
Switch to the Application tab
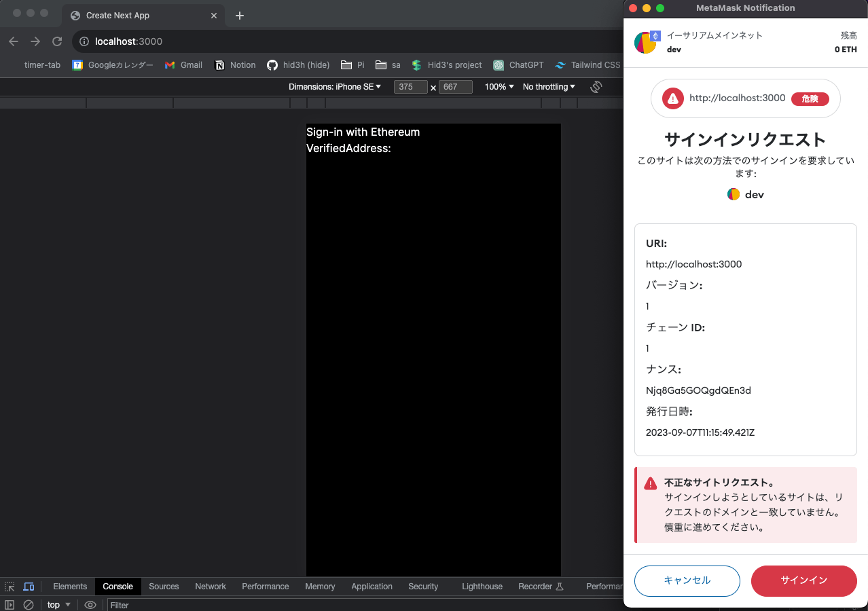pyautogui.click(x=372, y=587)
